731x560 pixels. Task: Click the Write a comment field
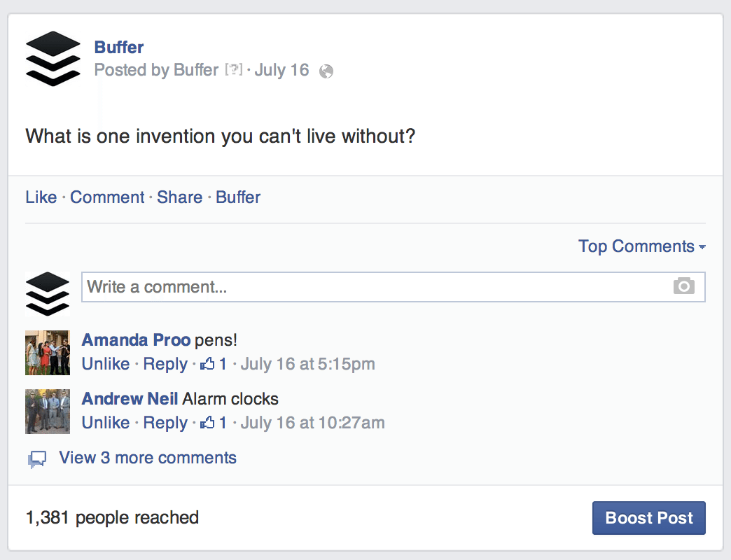280,286
